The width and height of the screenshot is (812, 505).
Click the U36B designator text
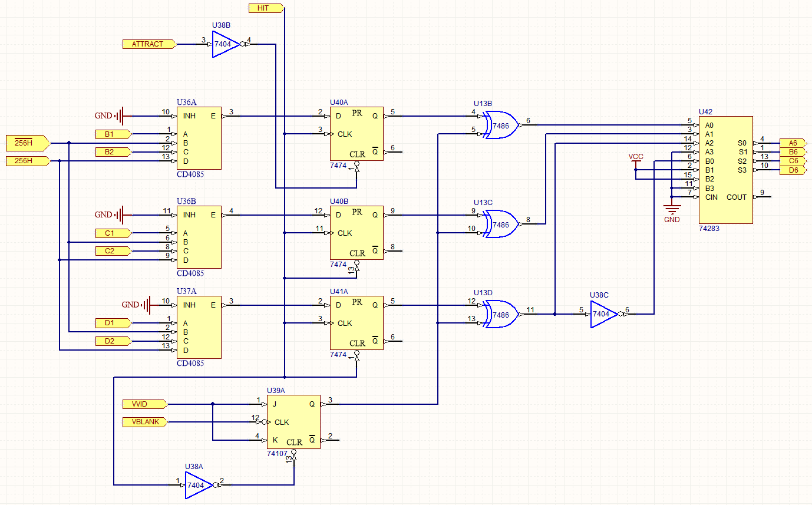click(186, 201)
